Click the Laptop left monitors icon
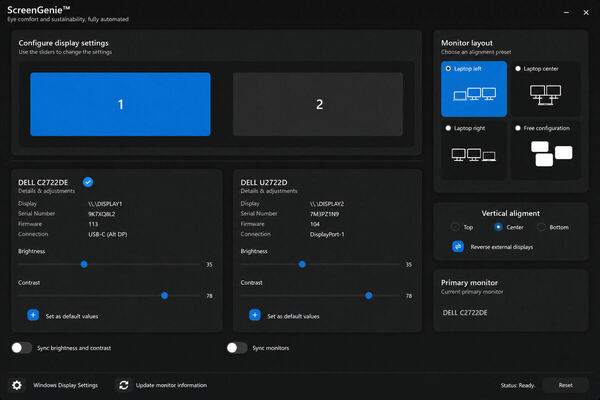Image resolution: width=600 pixels, height=400 pixels. 474,94
